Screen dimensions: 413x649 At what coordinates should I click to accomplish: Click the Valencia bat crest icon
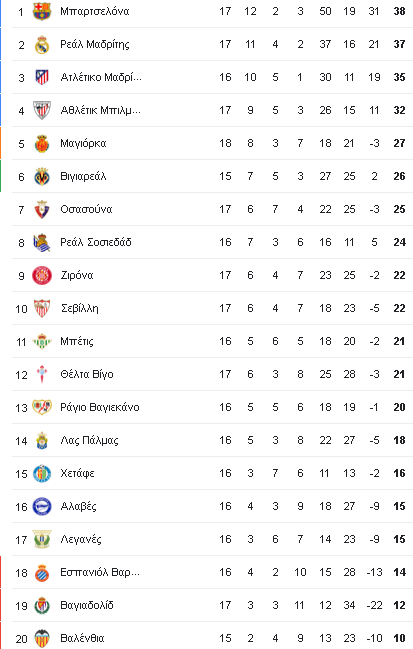(x=42, y=639)
